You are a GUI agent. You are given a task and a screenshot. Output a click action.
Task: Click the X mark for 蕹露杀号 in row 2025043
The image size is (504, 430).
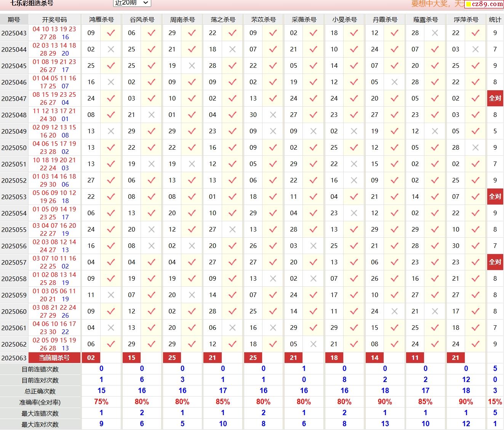pyautogui.click(x=435, y=33)
